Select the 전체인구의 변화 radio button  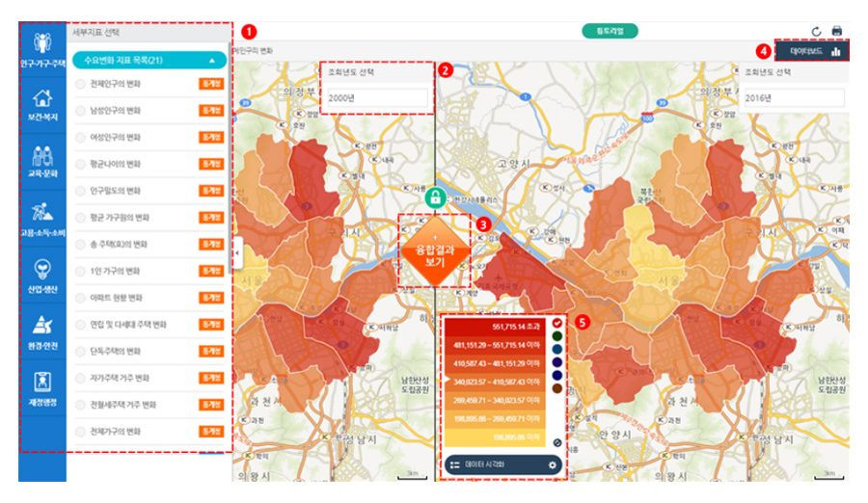[80, 84]
